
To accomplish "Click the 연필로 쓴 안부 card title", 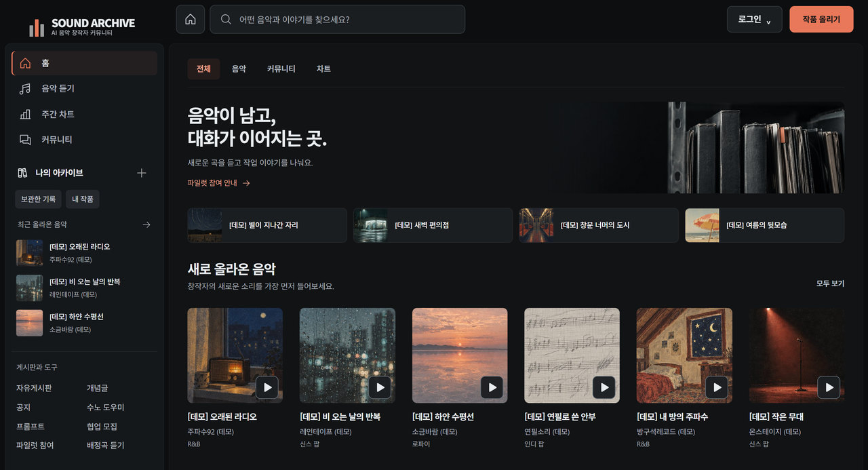I will point(560,417).
